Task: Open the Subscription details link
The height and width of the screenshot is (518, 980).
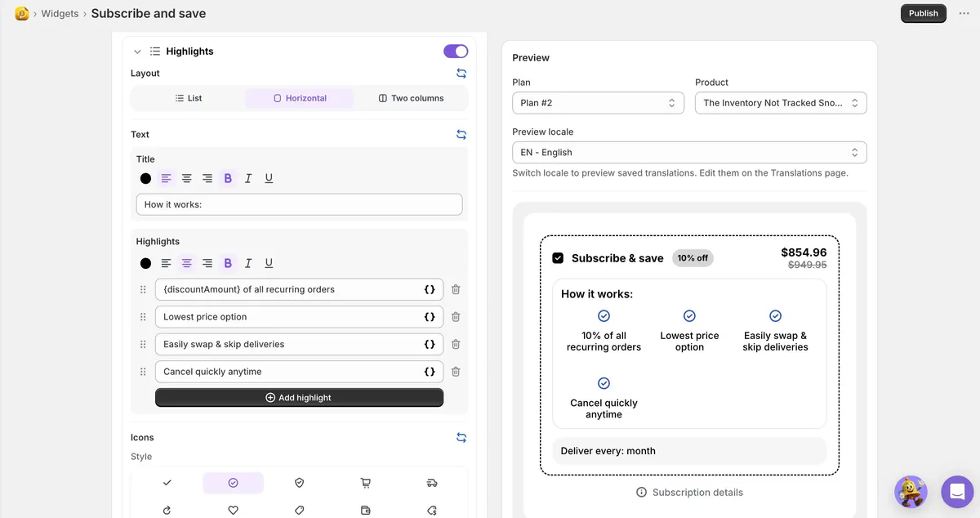Action: point(689,493)
